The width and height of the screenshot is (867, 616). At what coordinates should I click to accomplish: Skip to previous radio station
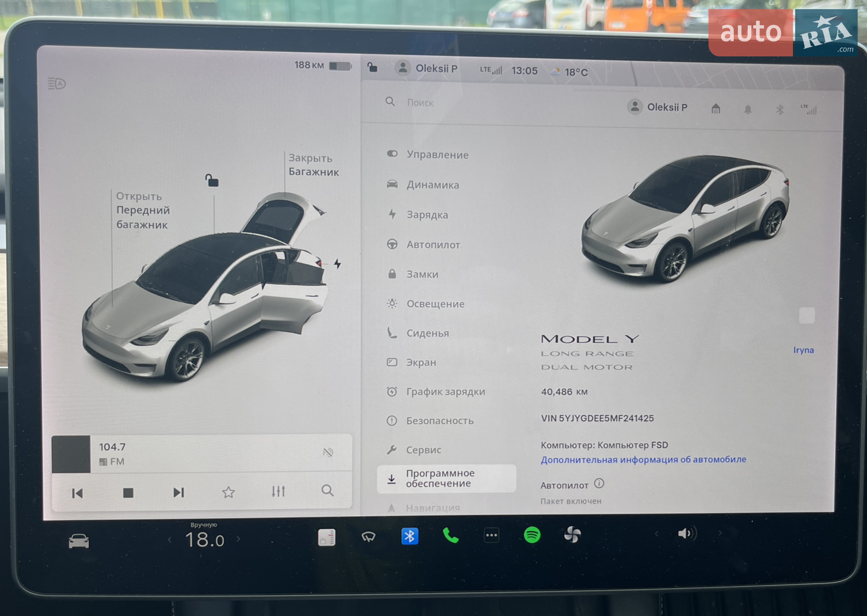77,493
